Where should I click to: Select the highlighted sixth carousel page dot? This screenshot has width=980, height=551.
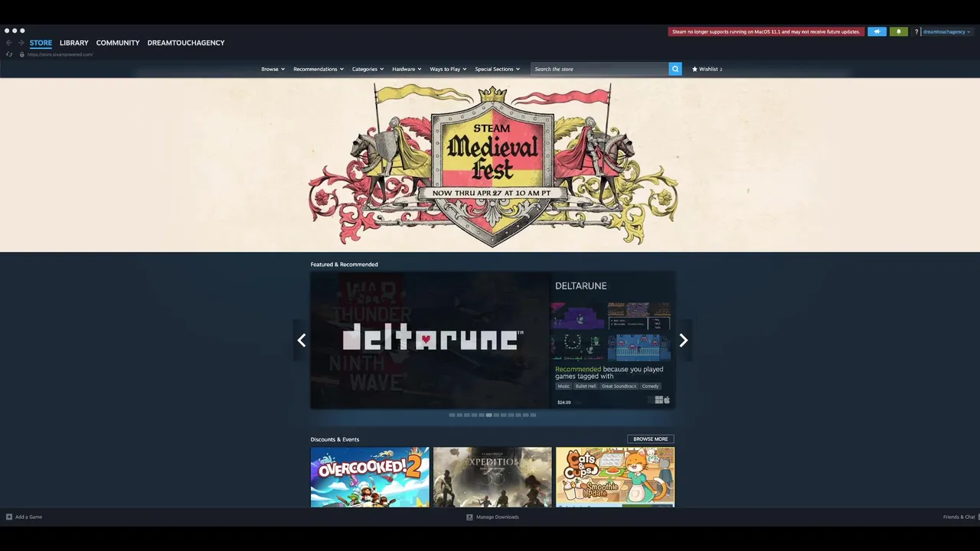pyautogui.click(x=489, y=415)
